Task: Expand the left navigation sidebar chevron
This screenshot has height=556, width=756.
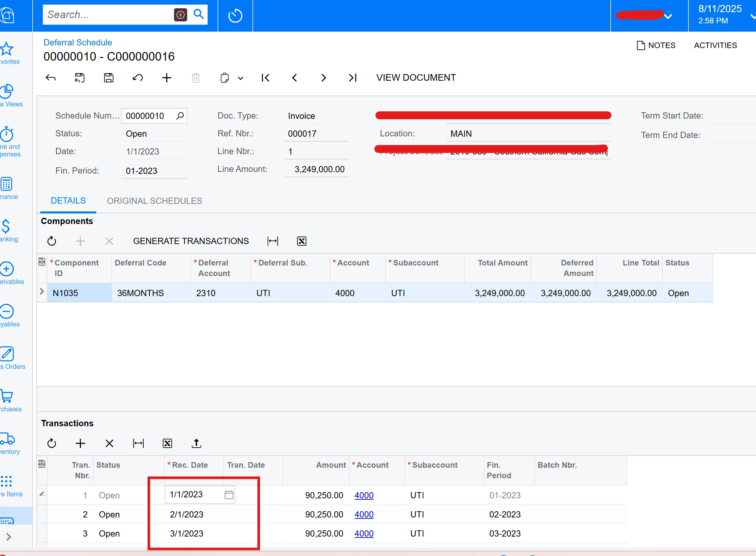Action: tap(9, 537)
